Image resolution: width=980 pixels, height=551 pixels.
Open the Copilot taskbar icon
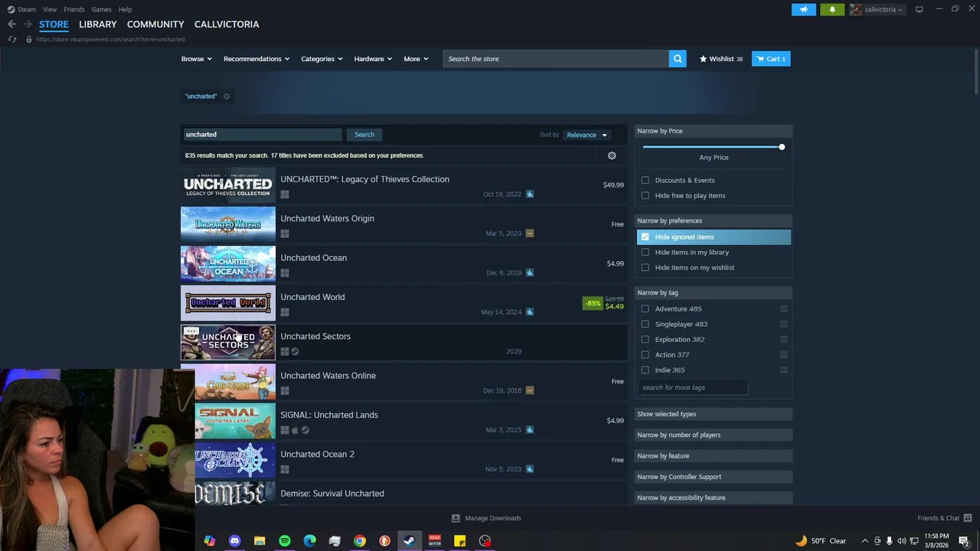(210, 541)
